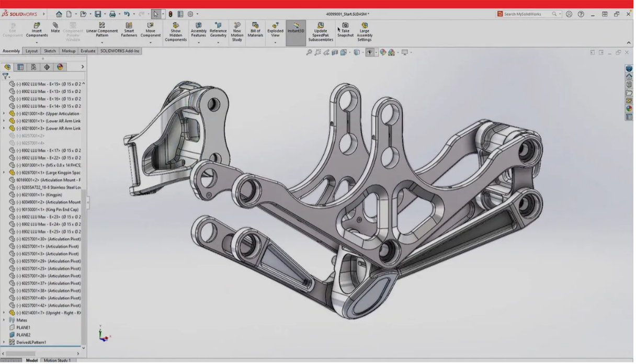Viewport: 636px width, 364px height.
Task: Click the Open file icon
Action: [83, 14]
